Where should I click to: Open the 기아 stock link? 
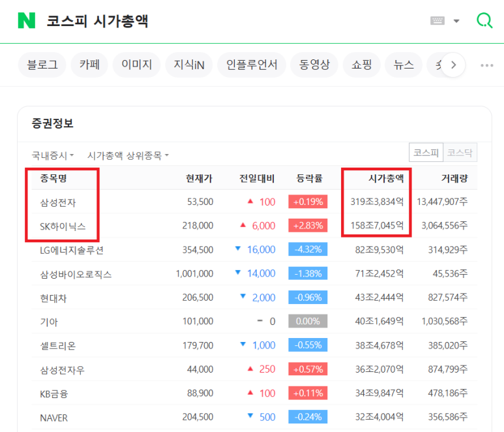coord(49,322)
